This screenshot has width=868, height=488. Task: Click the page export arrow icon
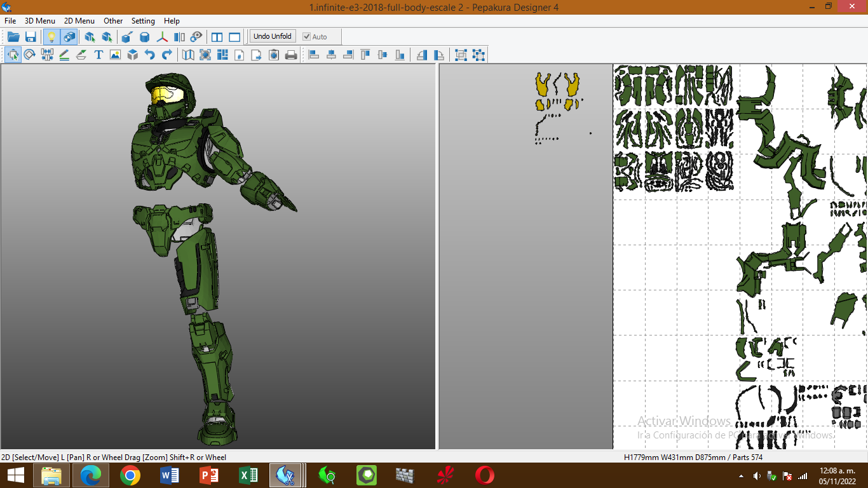[257, 55]
